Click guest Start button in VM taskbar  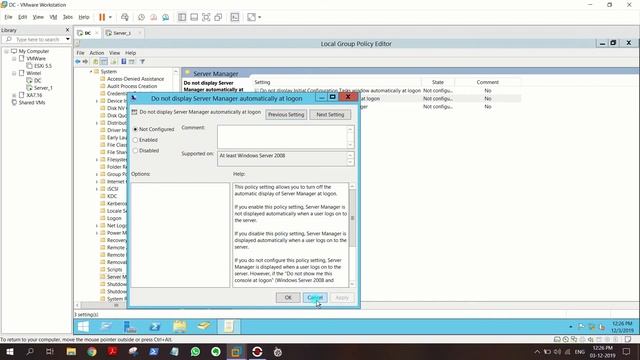click(x=83, y=327)
